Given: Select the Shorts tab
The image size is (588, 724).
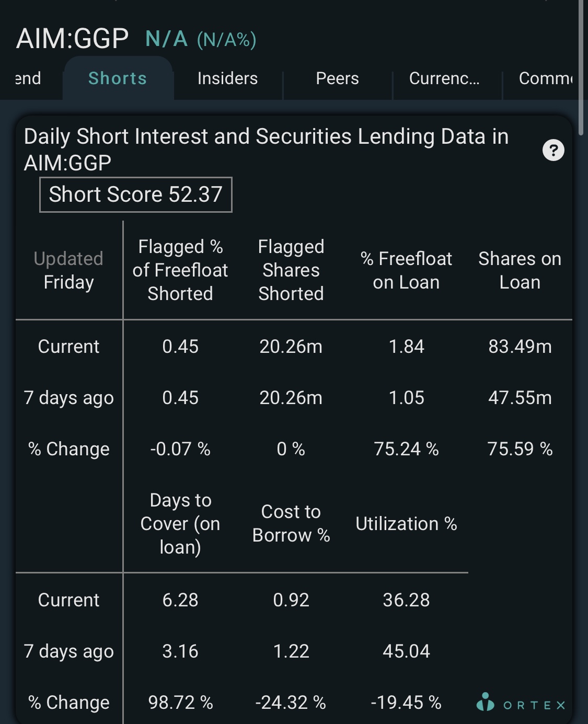Looking at the screenshot, I should coord(118,78).
